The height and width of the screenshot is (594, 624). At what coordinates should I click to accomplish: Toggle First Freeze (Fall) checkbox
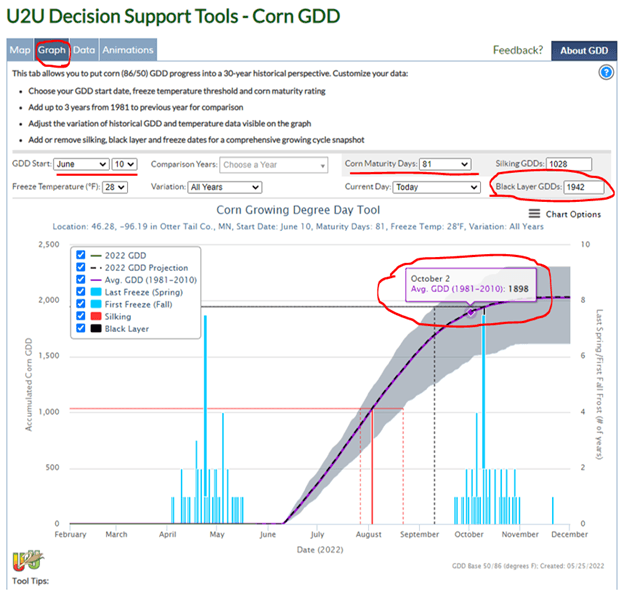tap(84, 303)
